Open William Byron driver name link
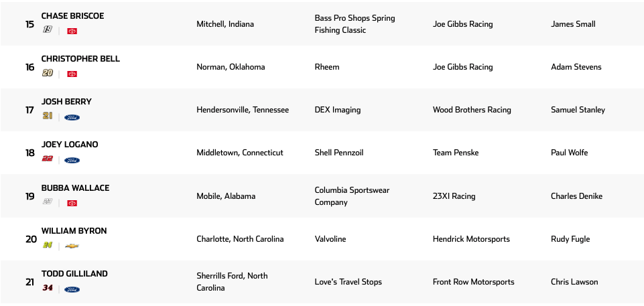 point(74,231)
